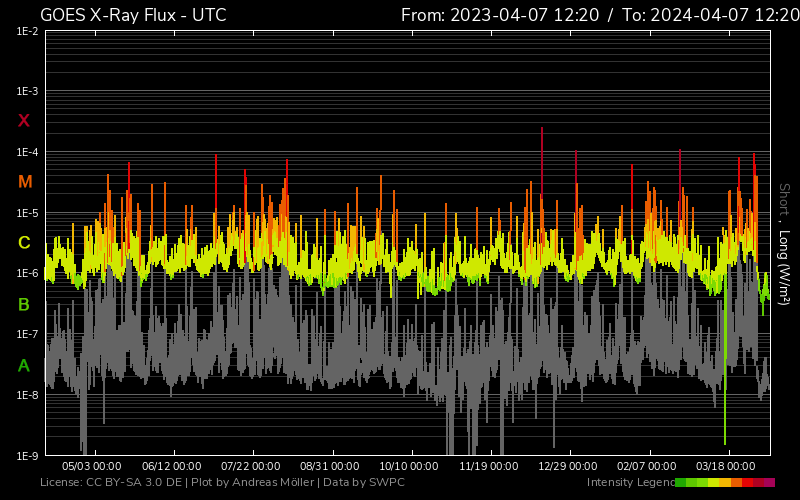Click the 'Short, Long (W/m²)' axis label
Image resolution: width=800 pixels, height=500 pixels.
click(x=785, y=243)
